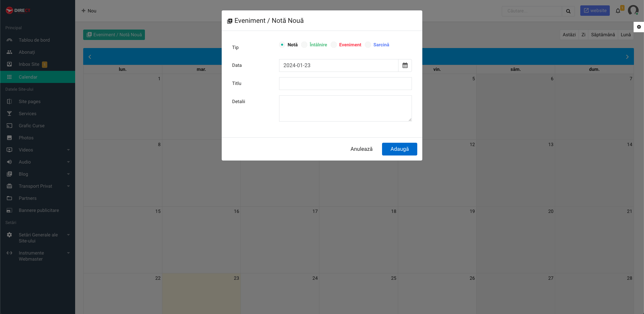This screenshot has width=644, height=314.
Task: Click the Direct logo
Action: [x=18, y=10]
